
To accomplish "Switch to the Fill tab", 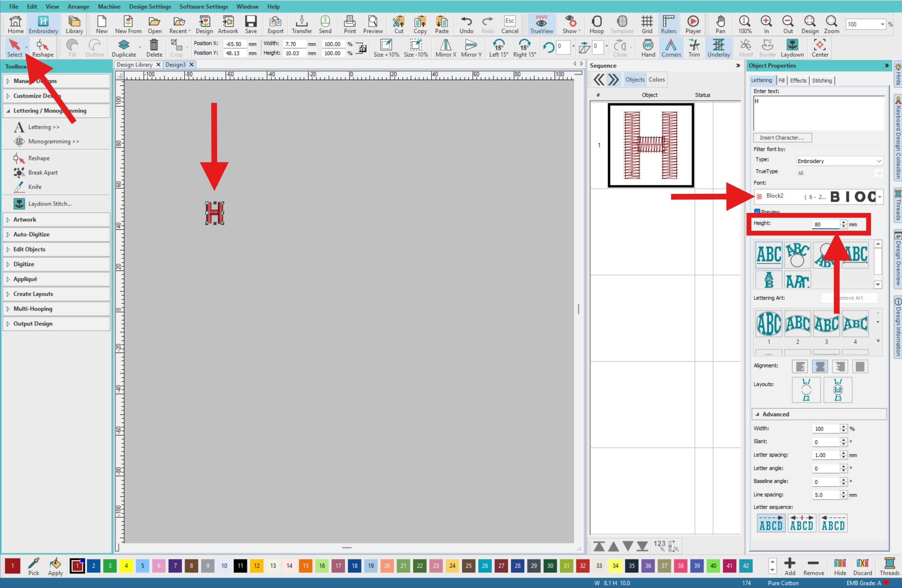I will pyautogui.click(x=781, y=80).
